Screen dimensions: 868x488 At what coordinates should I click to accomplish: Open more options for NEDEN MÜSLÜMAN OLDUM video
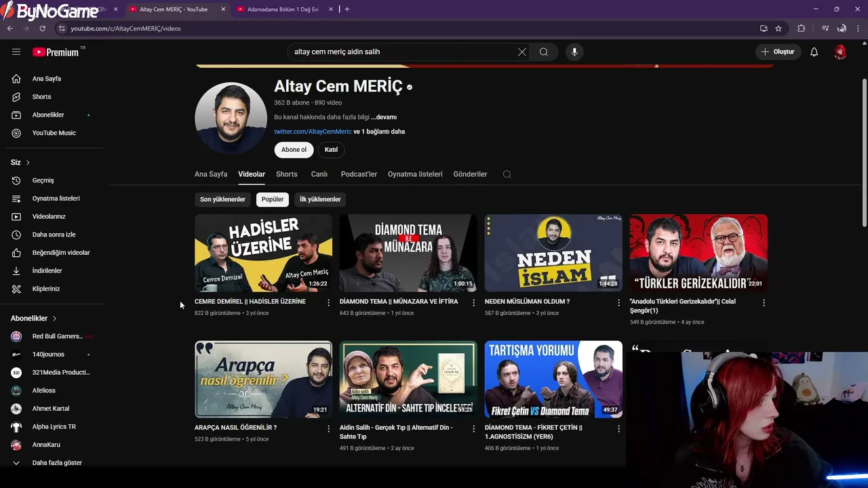[x=618, y=302]
